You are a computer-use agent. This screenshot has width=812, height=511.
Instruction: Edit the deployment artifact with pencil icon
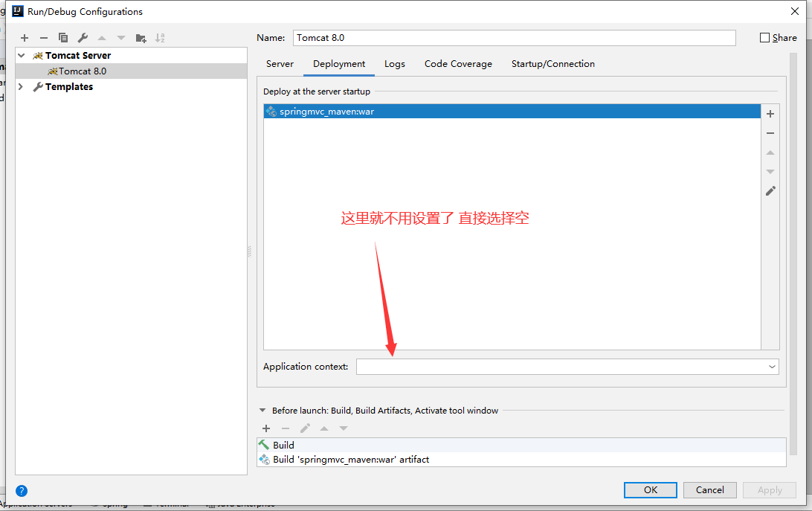pyautogui.click(x=770, y=190)
